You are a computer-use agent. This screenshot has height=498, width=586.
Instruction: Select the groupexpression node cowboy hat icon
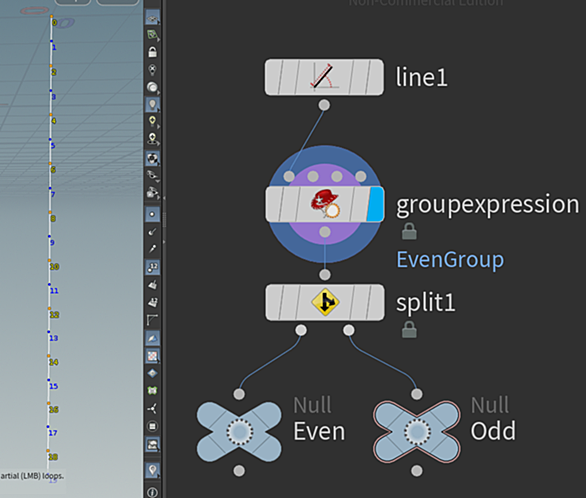tap(325, 204)
